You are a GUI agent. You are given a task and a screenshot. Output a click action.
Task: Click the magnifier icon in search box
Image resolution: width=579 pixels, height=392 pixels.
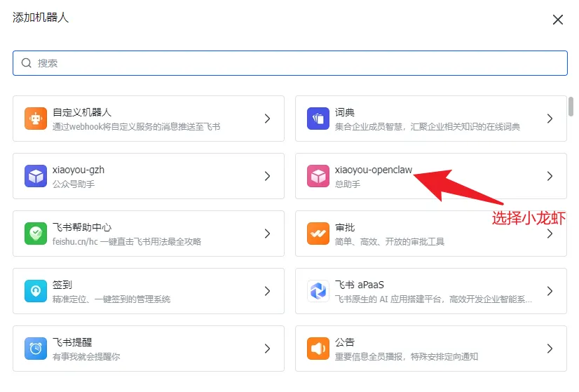(x=26, y=63)
